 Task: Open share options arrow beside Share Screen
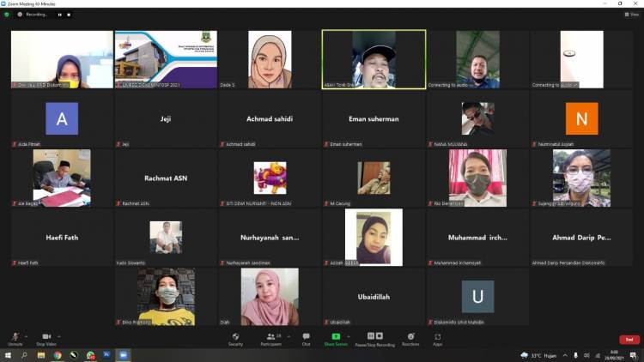click(x=349, y=336)
